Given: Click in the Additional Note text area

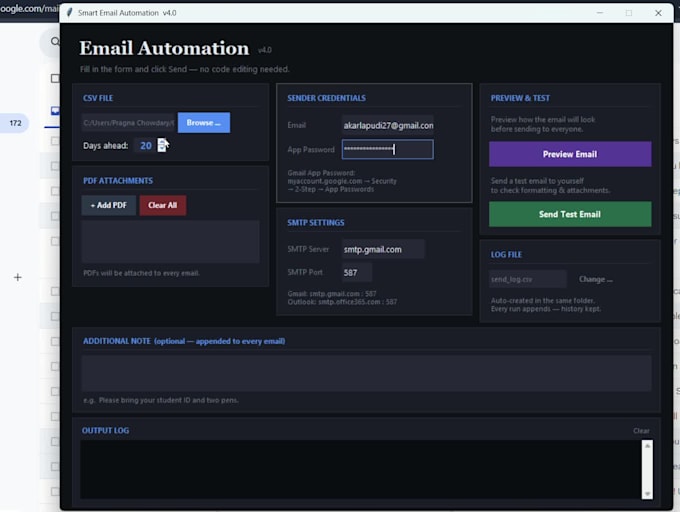Looking at the screenshot, I should (366, 373).
